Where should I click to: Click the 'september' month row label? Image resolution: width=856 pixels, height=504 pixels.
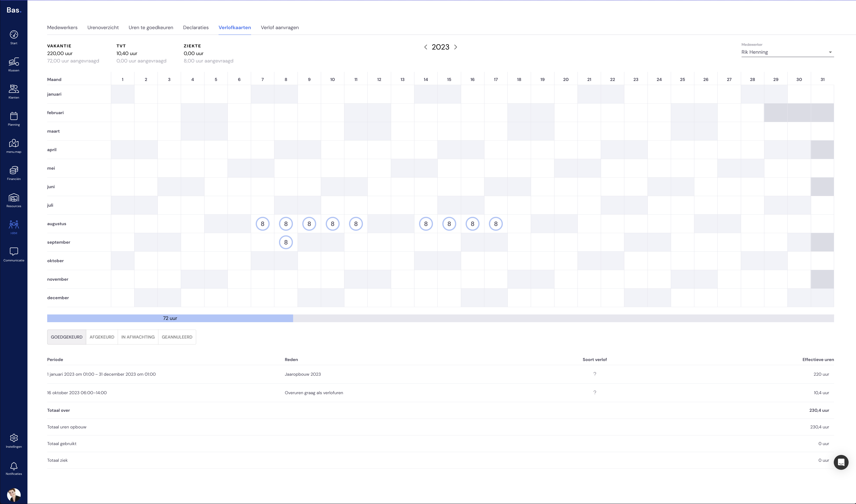(59, 242)
